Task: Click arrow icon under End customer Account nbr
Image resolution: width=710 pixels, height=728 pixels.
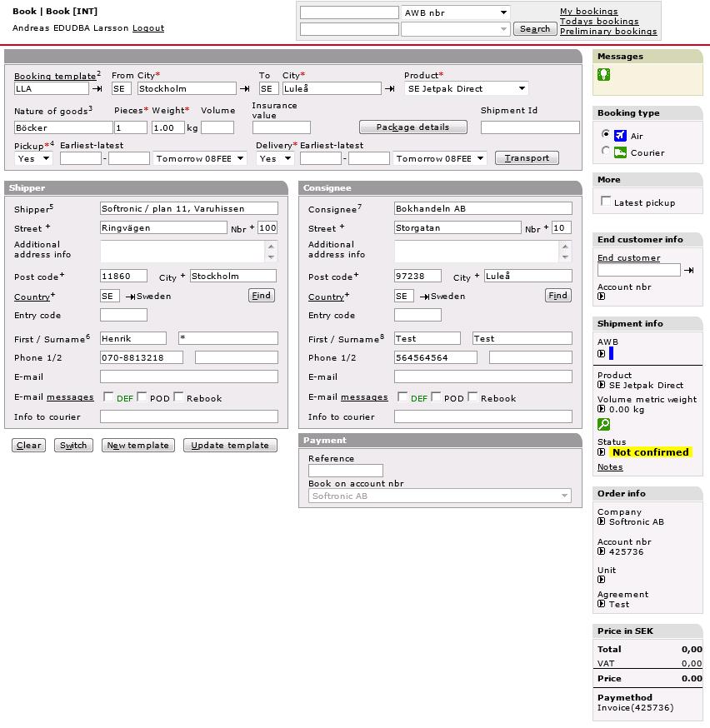Action: (602, 297)
